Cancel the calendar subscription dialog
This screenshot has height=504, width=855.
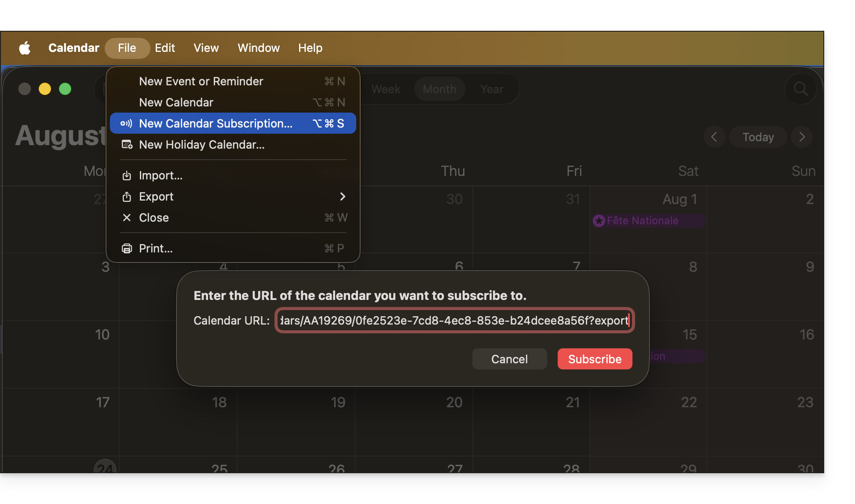[509, 359]
